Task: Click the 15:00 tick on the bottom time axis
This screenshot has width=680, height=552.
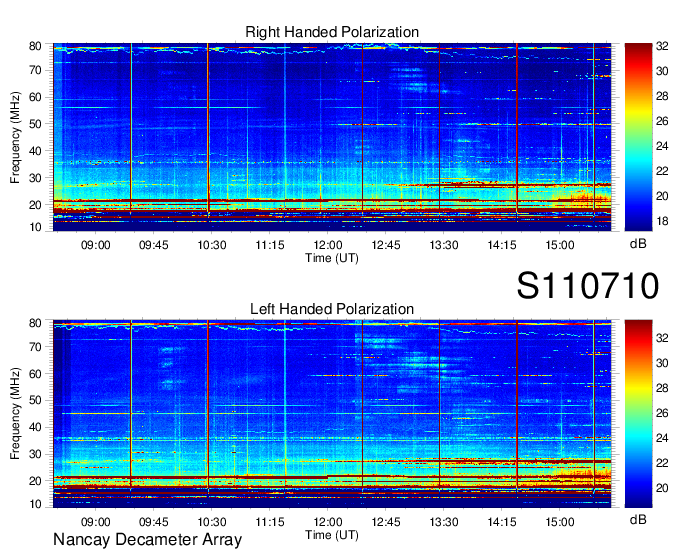Action: tap(560, 522)
